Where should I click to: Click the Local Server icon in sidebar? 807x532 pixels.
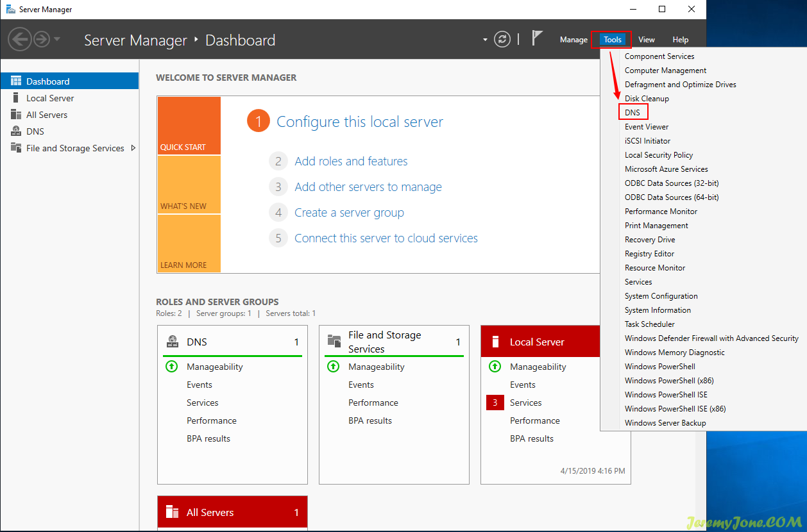pos(16,98)
